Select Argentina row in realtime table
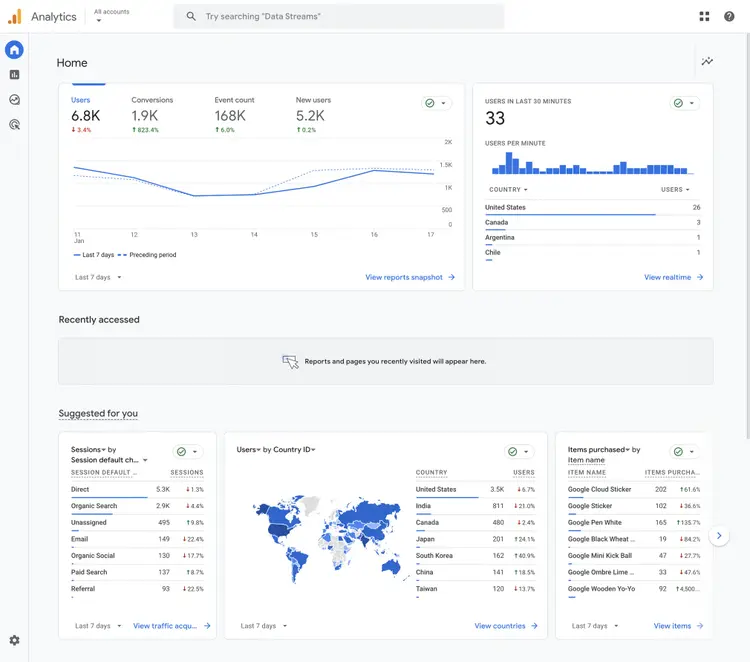 [x=593, y=238]
